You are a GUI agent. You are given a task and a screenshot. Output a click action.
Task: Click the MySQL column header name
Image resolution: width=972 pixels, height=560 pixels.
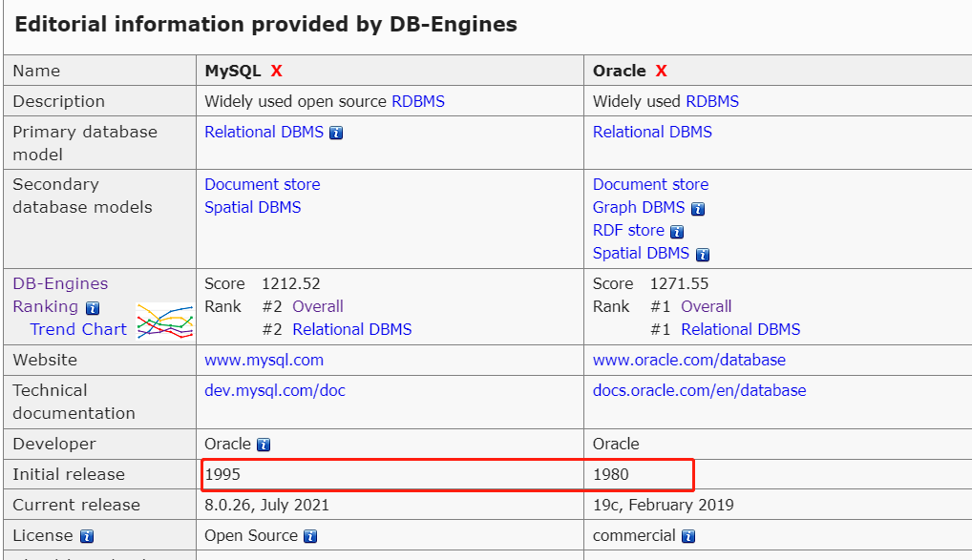click(x=233, y=72)
